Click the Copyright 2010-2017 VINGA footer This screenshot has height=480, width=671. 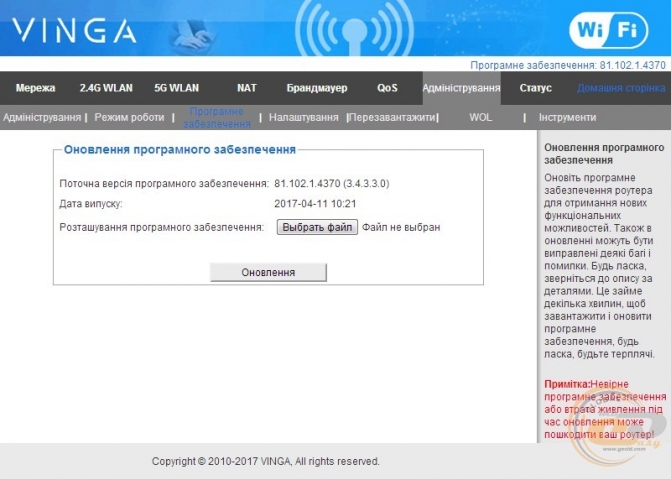click(265, 462)
